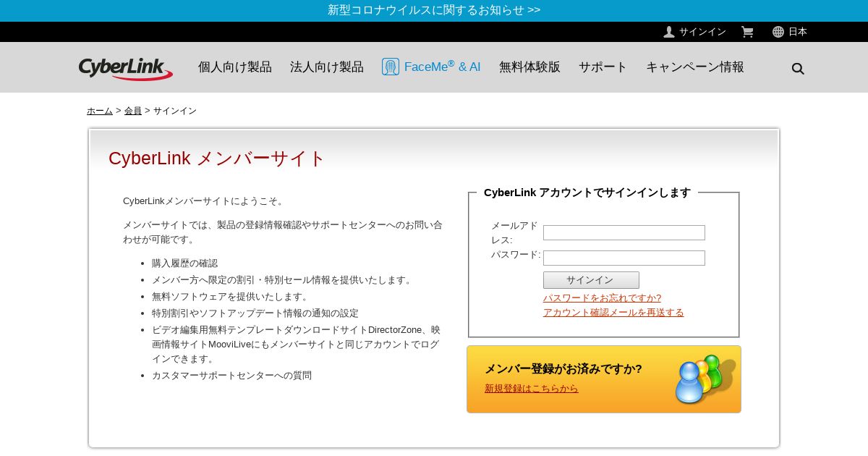The image size is (868, 456).
Task: Go to ホーム breadcrumb link
Action: 100,111
